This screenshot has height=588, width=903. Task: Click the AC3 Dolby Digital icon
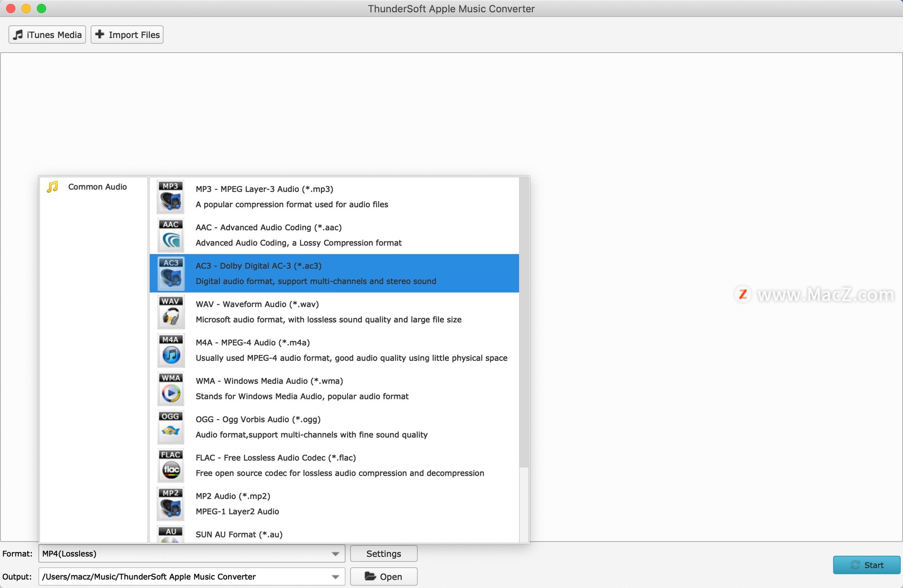point(170,273)
